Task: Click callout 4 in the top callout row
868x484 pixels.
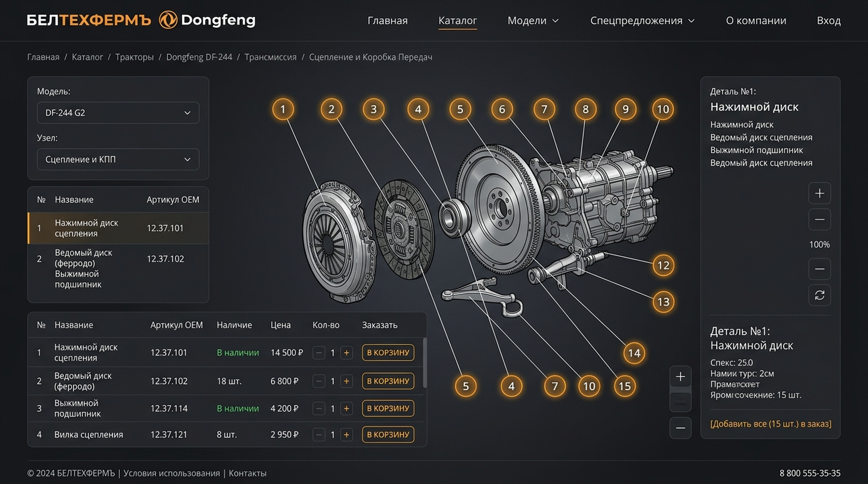Action: click(x=418, y=109)
